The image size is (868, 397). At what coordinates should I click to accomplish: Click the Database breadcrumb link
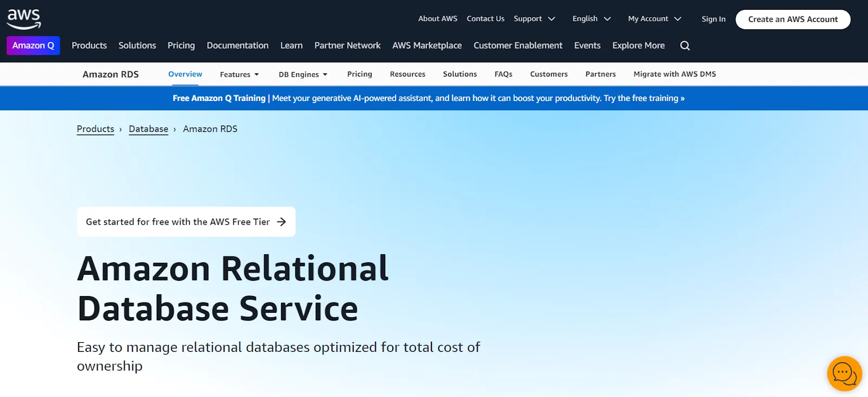pyautogui.click(x=149, y=129)
